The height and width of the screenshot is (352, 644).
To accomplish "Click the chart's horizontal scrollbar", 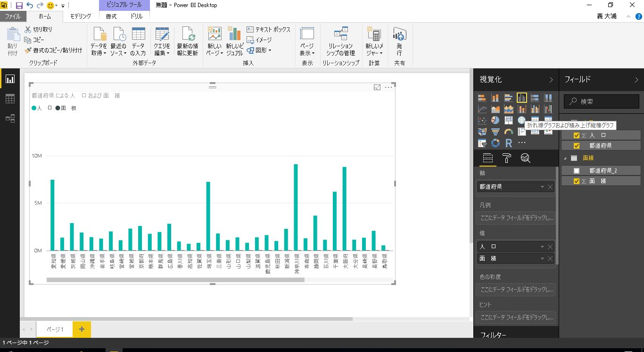I will click(175, 280).
